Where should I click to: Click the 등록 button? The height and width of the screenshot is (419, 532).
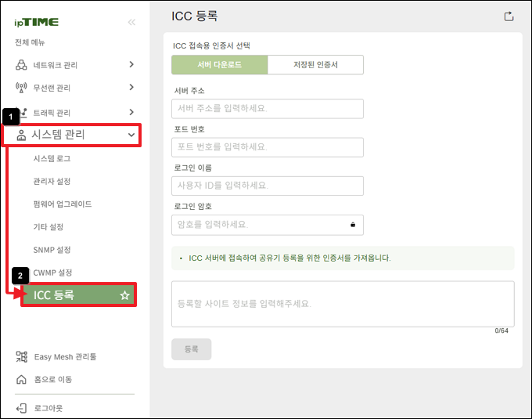click(191, 349)
